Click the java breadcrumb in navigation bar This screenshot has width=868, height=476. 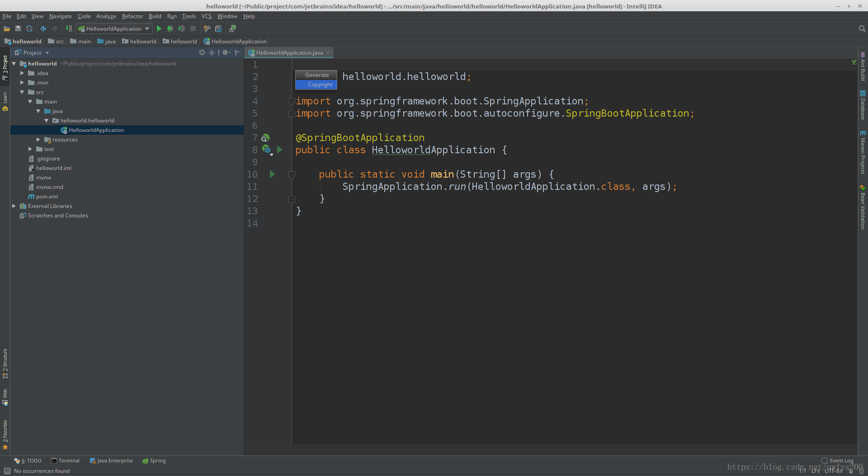coord(106,41)
